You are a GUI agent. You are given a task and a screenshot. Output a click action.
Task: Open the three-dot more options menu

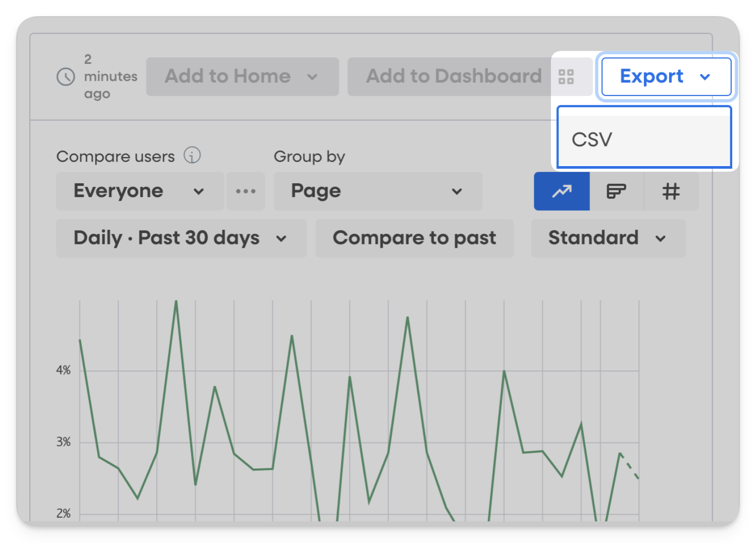click(246, 191)
